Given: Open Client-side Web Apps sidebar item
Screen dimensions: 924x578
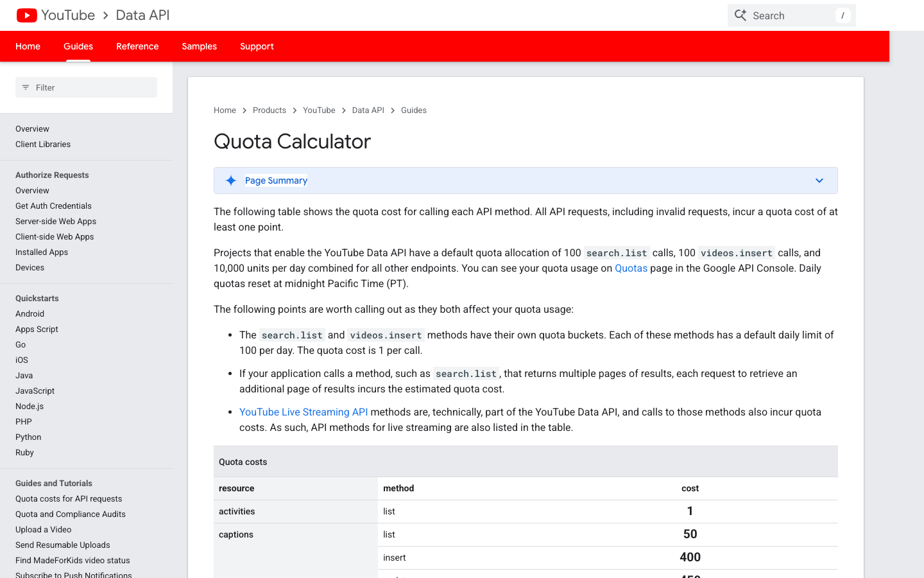Looking at the screenshot, I should (55, 237).
